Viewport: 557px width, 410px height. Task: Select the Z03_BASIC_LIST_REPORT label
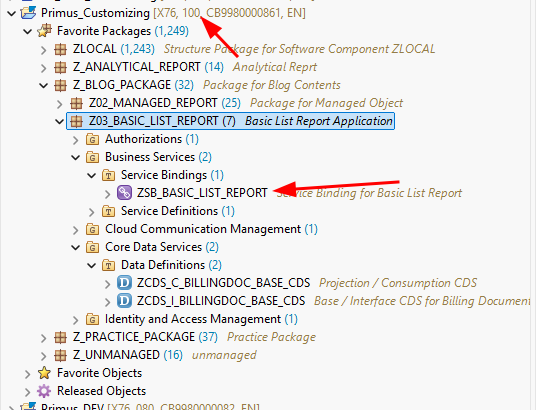click(153, 121)
